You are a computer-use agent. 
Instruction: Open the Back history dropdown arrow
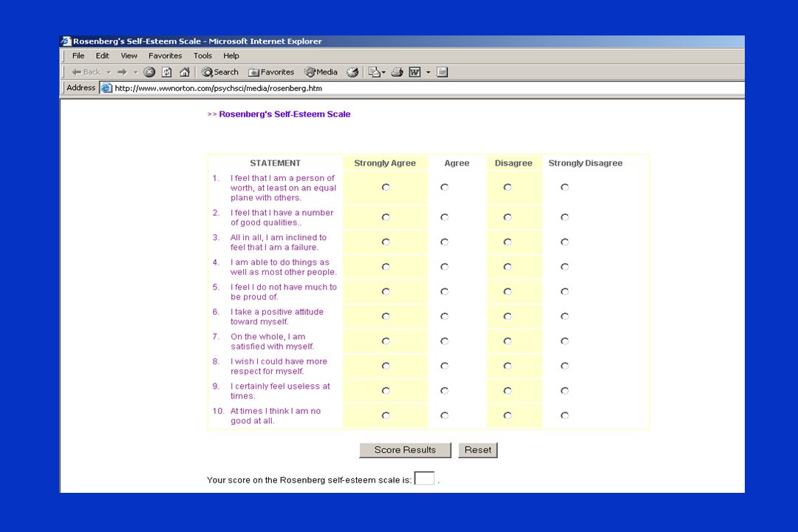click(x=109, y=72)
